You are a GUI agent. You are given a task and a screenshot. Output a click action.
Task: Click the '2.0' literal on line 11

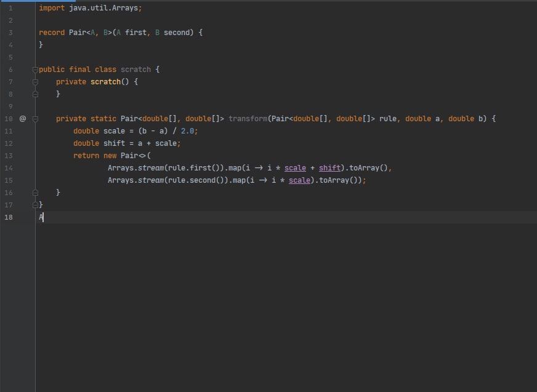click(187, 131)
